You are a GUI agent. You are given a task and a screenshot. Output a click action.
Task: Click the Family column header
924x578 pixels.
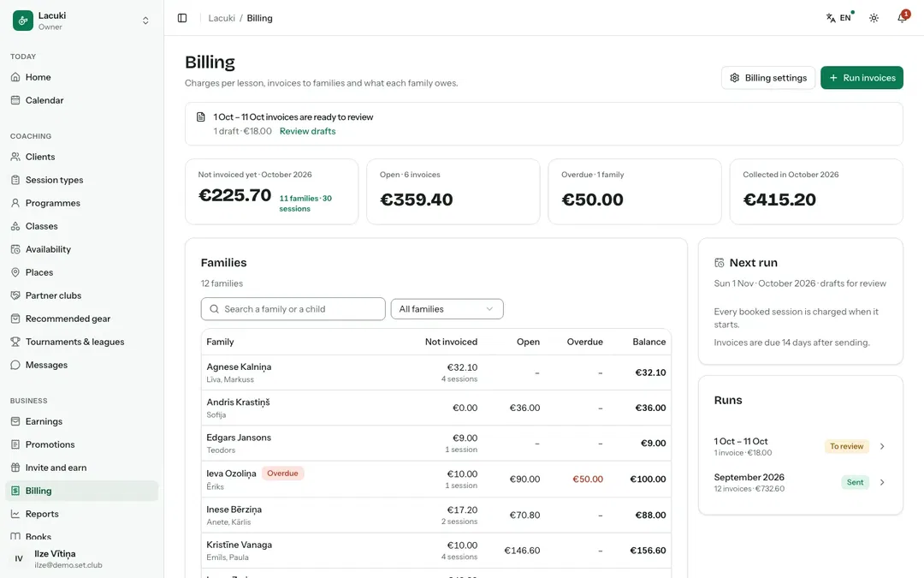click(x=220, y=342)
